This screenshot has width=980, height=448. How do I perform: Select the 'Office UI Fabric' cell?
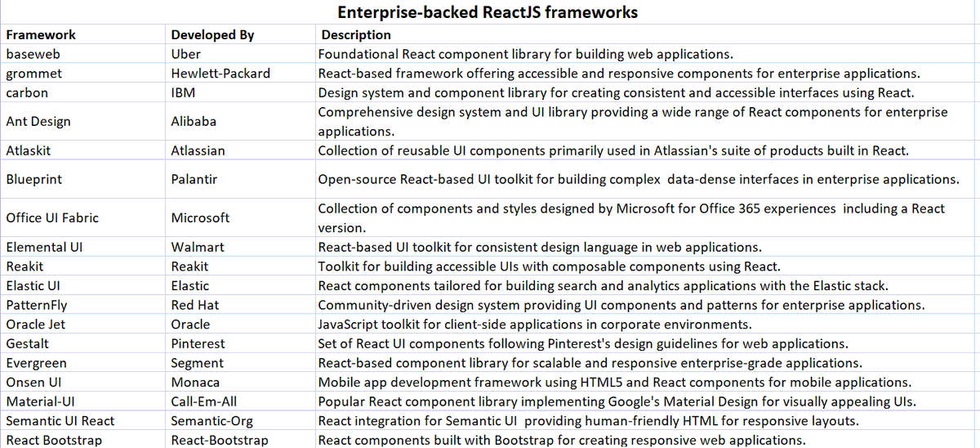pos(83,217)
